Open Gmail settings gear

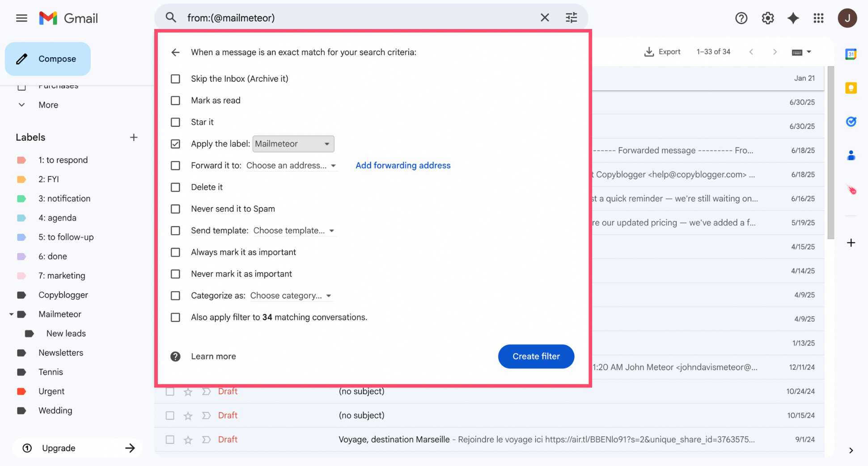point(767,18)
